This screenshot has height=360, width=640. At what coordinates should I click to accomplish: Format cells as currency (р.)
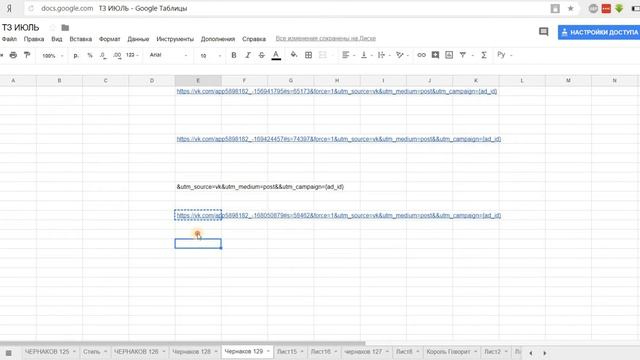point(76,55)
